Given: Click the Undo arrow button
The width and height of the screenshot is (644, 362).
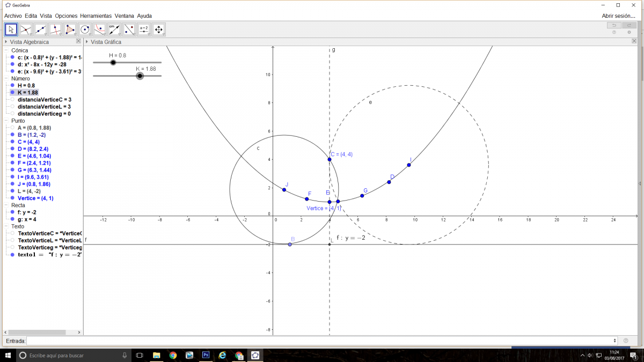Looking at the screenshot, I should coord(613,25).
